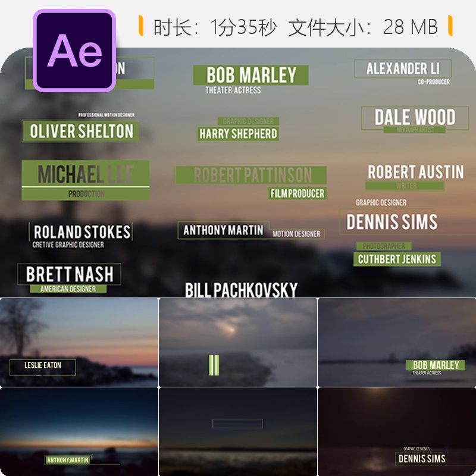Viewport: 476px width, 476px height.
Task: Select the Dale Wood title box
Action: point(415,120)
